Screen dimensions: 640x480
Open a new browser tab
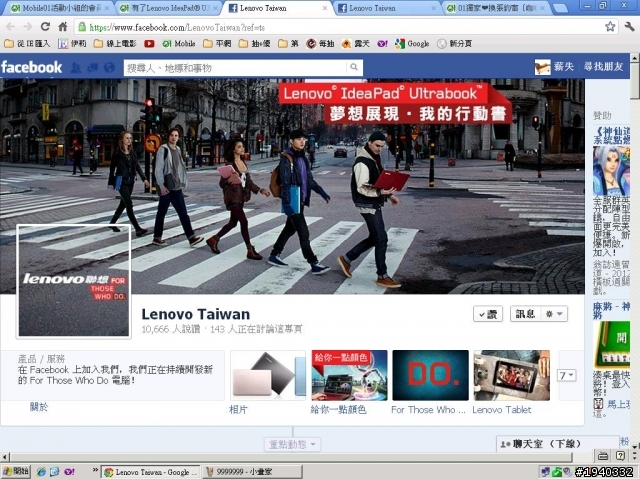click(x=560, y=9)
